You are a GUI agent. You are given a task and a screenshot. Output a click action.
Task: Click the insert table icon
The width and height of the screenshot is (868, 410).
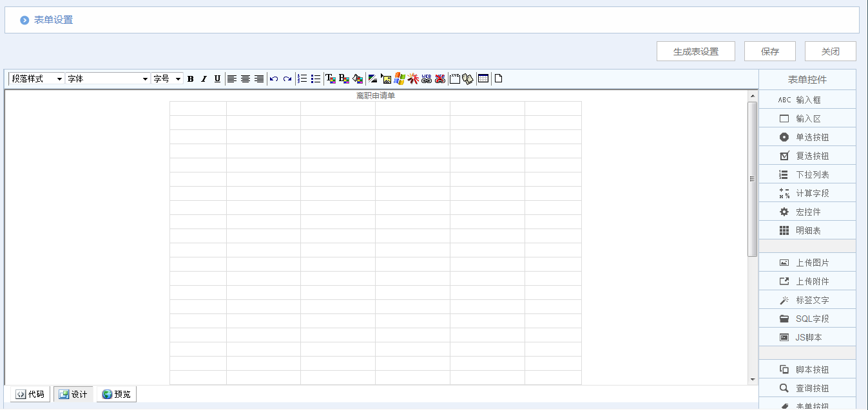pyautogui.click(x=483, y=79)
